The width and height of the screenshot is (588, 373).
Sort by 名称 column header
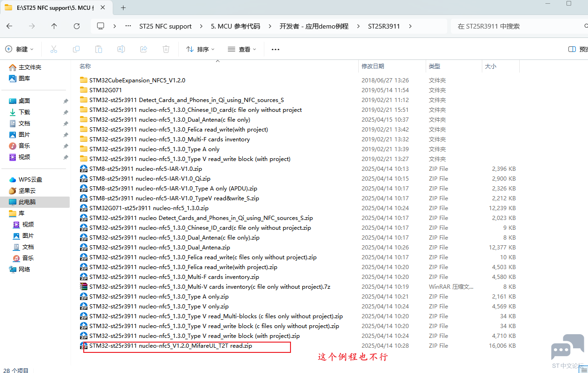[x=85, y=66]
